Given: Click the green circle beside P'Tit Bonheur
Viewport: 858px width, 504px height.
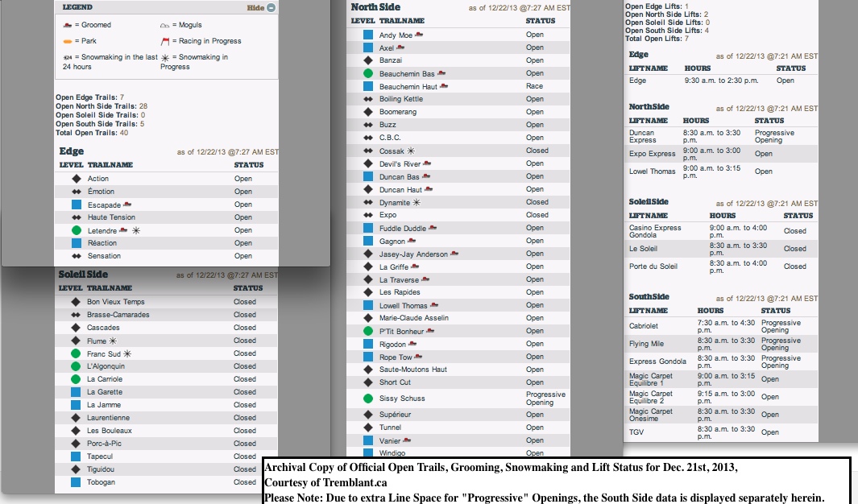Looking at the screenshot, I should click(368, 331).
